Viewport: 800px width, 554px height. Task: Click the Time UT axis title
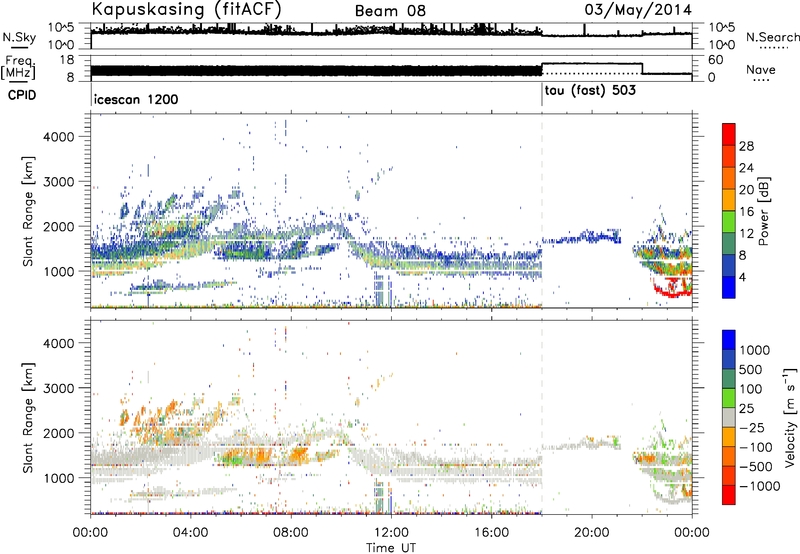click(391, 548)
